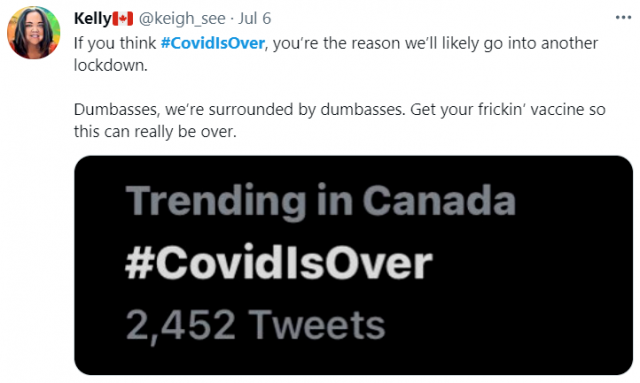Click the Canadian flag emoji beside Kelly
640x383 pixels.
pos(122,18)
